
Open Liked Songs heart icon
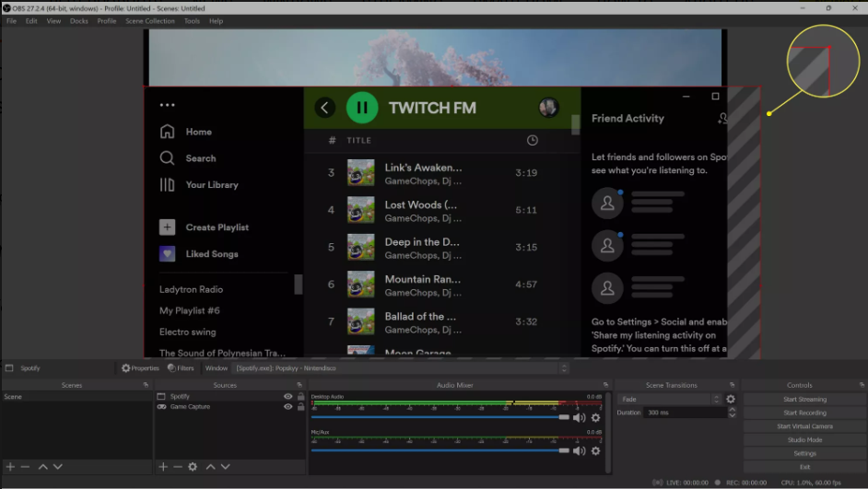click(x=167, y=253)
